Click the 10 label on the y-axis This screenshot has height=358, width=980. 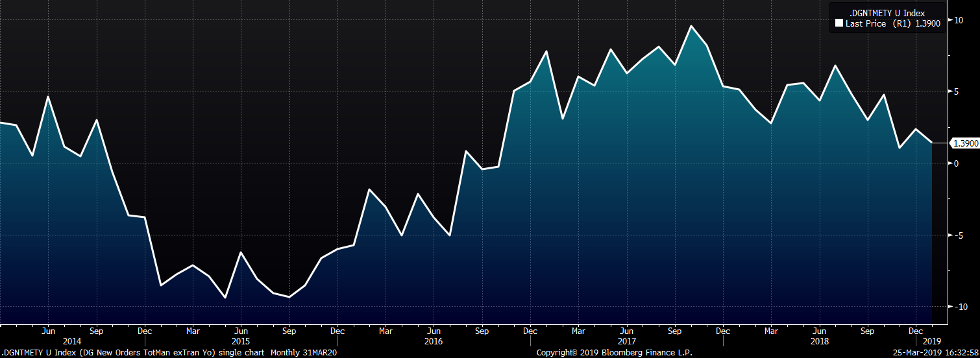(x=958, y=20)
